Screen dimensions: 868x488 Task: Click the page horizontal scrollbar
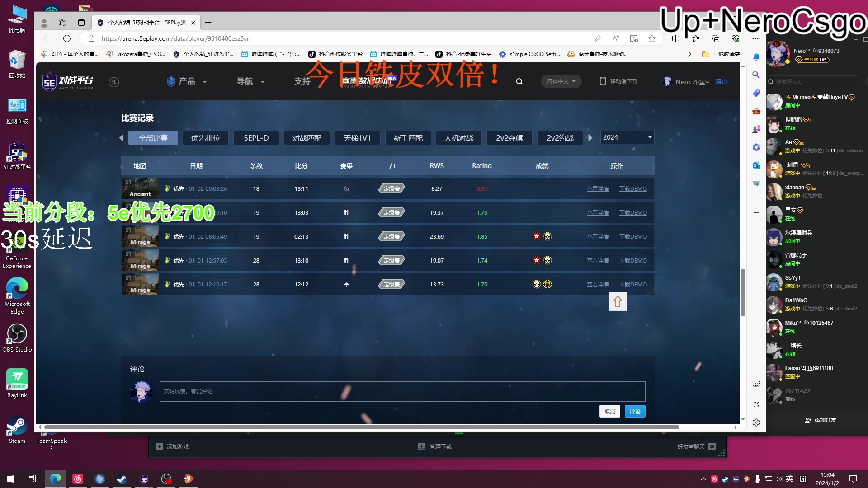click(x=362, y=427)
